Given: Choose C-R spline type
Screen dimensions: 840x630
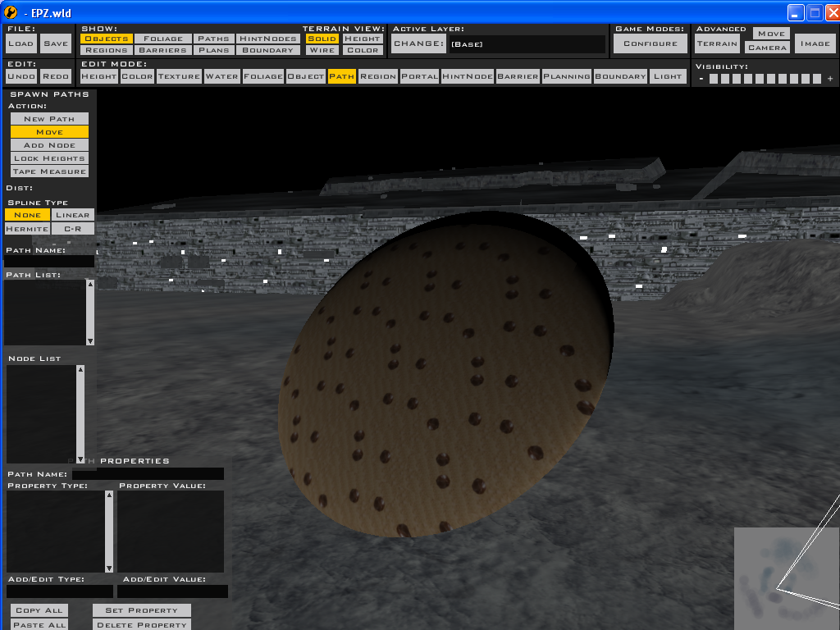Looking at the screenshot, I should [73, 229].
